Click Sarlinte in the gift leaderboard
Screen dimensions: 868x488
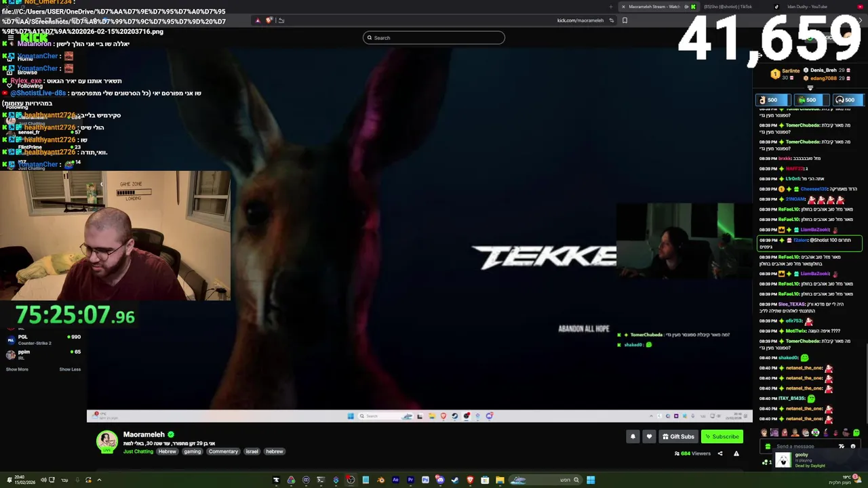coord(791,70)
